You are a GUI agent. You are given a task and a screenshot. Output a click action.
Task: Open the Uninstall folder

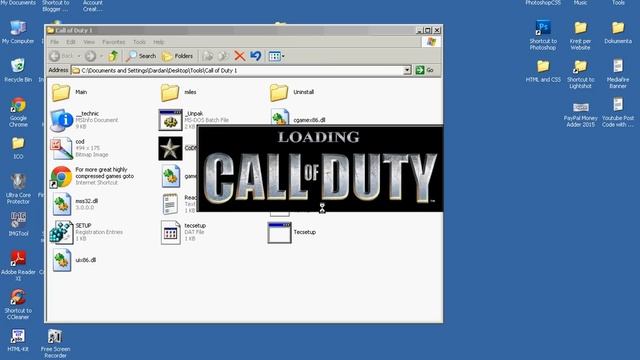click(x=279, y=92)
